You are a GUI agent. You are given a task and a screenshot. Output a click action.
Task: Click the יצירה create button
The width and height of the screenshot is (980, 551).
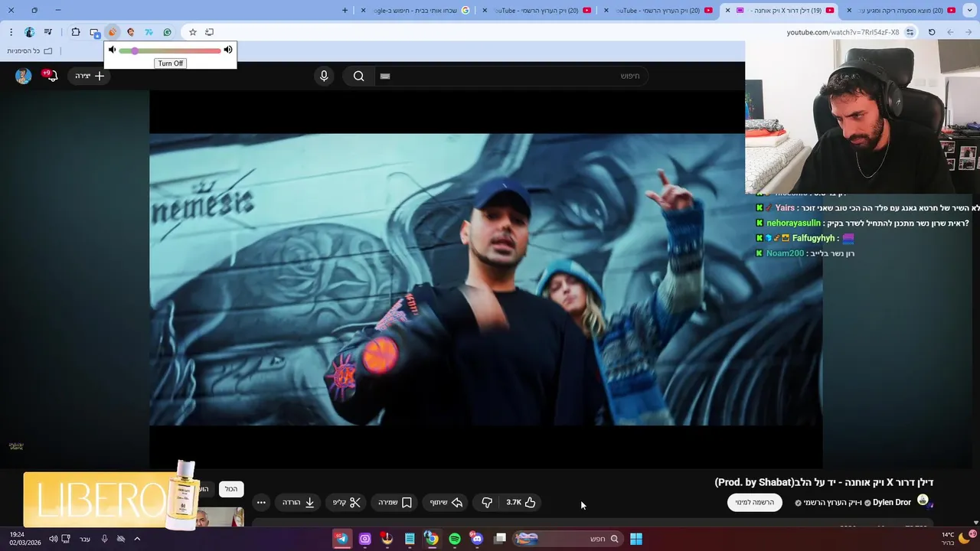[x=89, y=76]
